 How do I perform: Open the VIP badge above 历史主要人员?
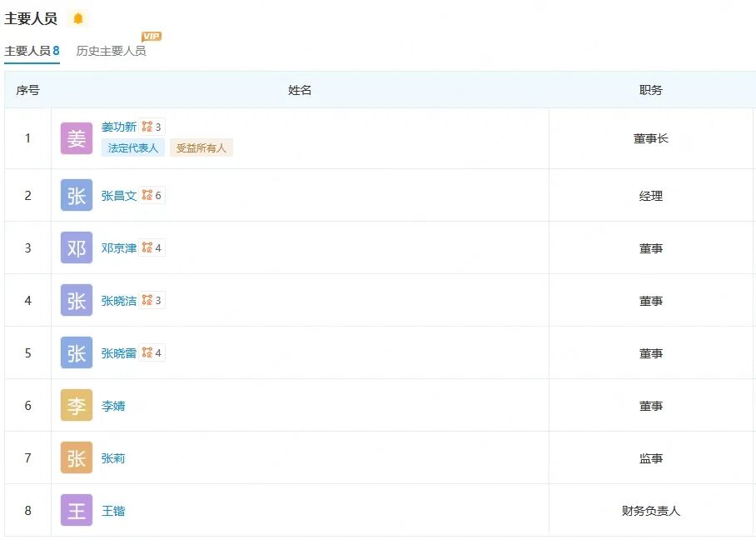click(x=152, y=36)
